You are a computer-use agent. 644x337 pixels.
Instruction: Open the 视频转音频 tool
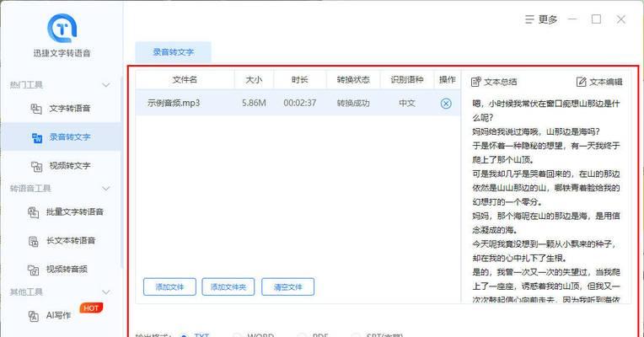[57, 270]
